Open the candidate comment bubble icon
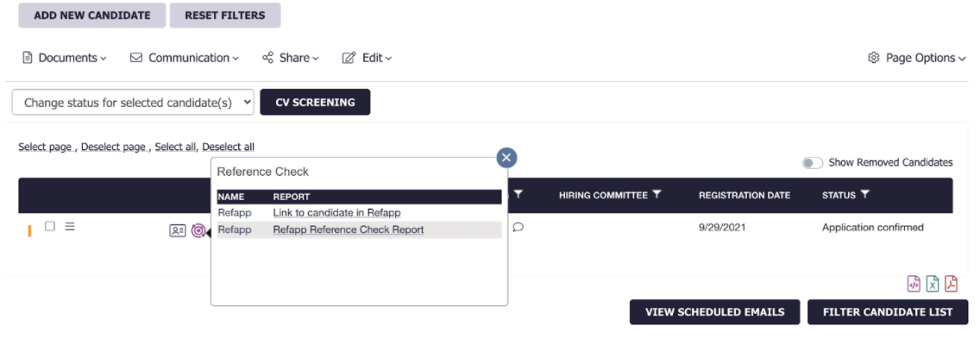This screenshot has width=980, height=364. point(518,227)
